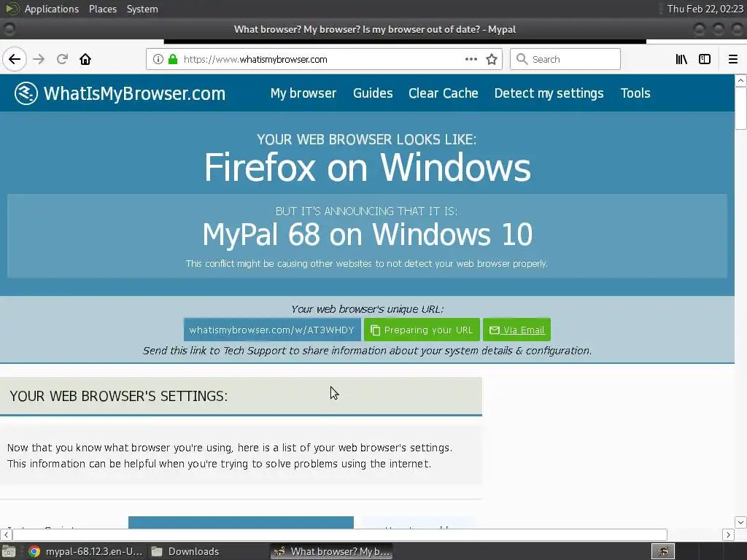Screen dimensions: 747x560
Task: Click the vertical scrollbar up arrow
Action: (741, 80)
